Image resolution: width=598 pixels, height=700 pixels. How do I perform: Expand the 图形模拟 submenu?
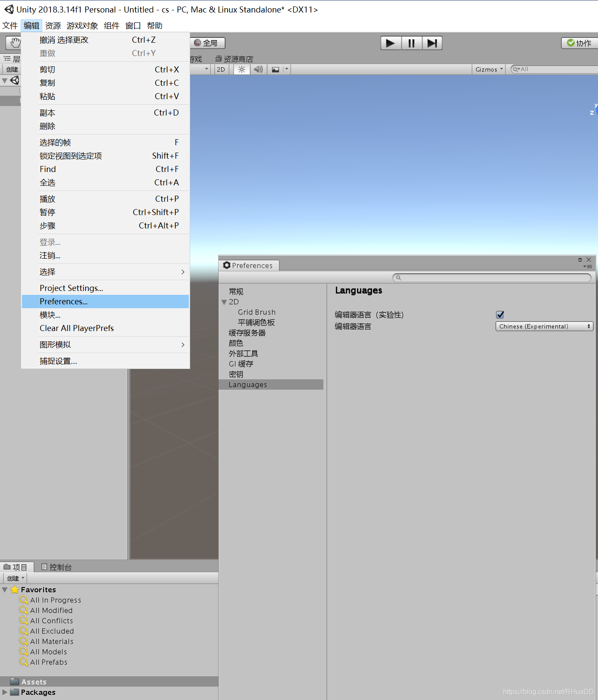pyautogui.click(x=105, y=345)
